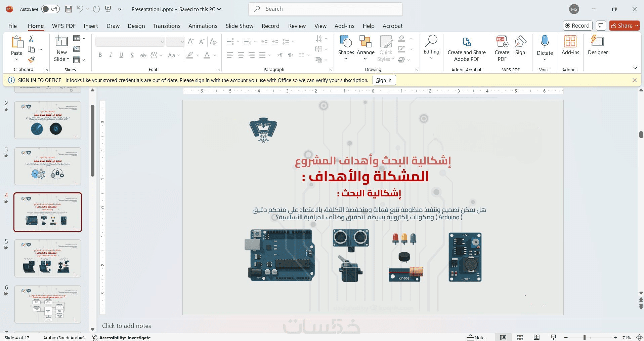The width and height of the screenshot is (644, 341).
Task: Click Accessibility: Investigate status
Action: click(121, 338)
